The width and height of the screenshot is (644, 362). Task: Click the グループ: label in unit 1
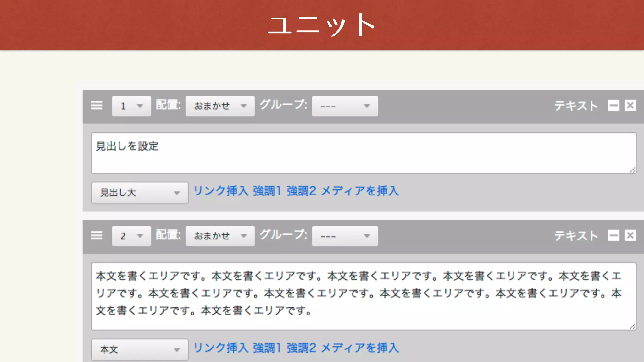[283, 104]
